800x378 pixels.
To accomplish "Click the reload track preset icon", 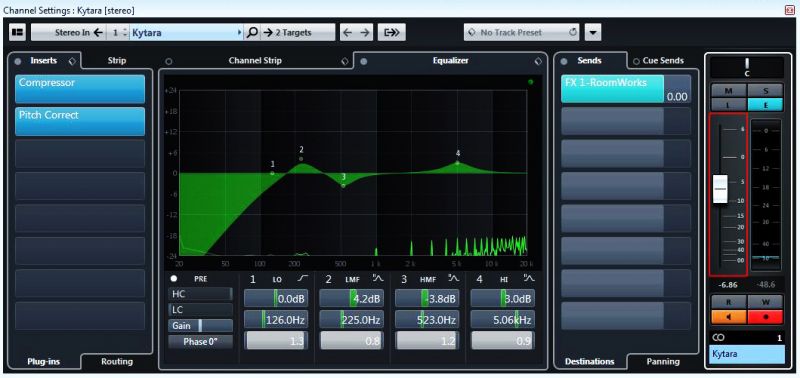I will pos(572,32).
